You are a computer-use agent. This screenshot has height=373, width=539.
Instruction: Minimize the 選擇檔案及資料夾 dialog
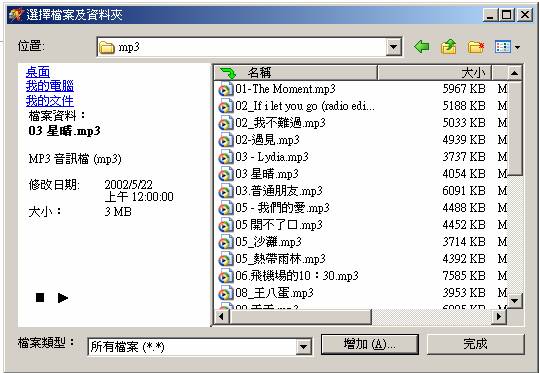click(x=491, y=15)
